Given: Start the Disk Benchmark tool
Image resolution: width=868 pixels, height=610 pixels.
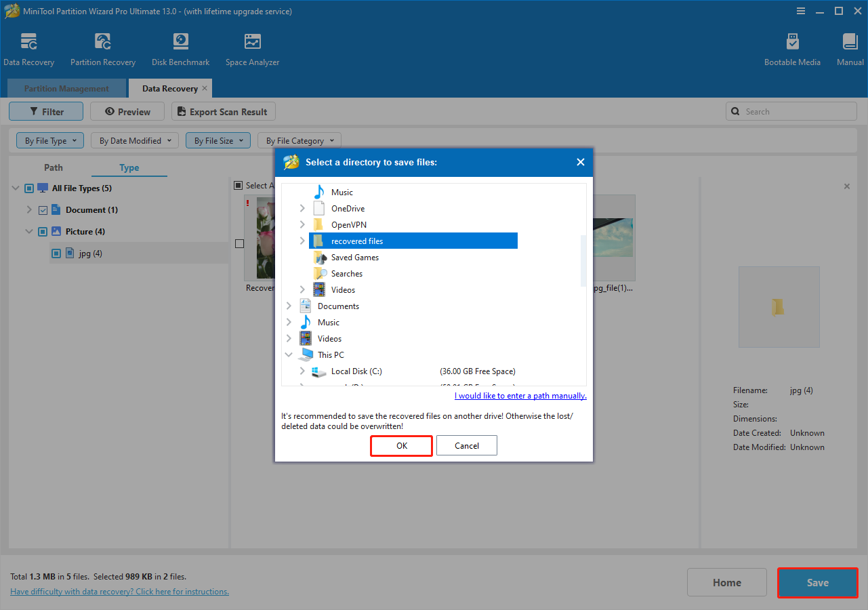Looking at the screenshot, I should coord(180,47).
